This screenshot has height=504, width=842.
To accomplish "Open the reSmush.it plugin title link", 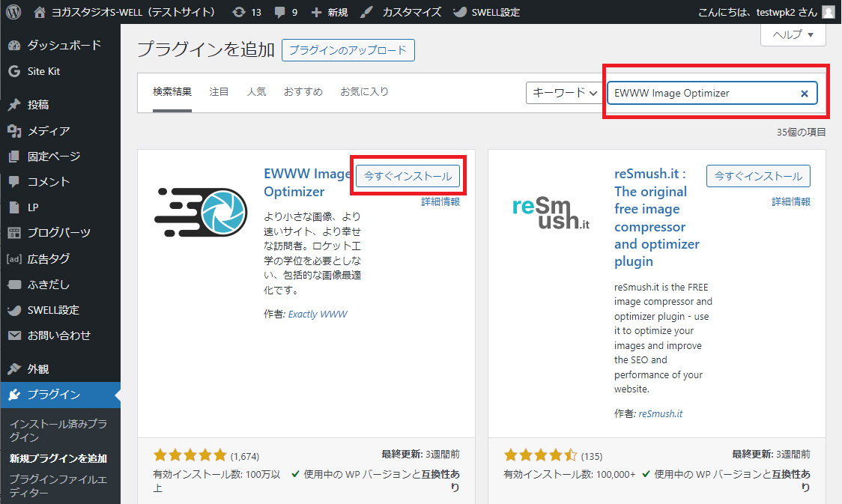I will pyautogui.click(x=657, y=217).
